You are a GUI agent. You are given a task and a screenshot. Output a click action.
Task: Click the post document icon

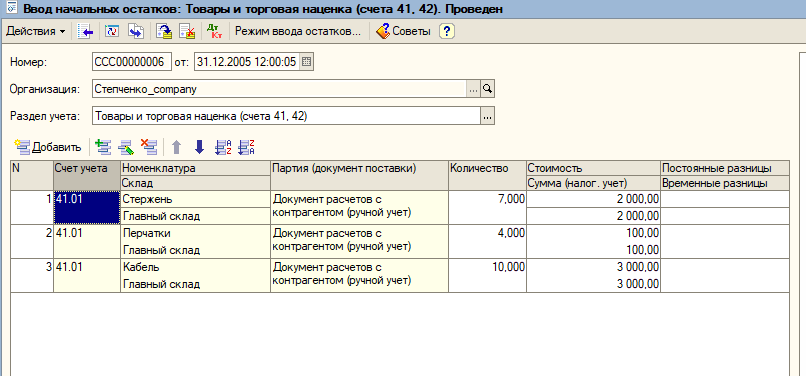(164, 31)
